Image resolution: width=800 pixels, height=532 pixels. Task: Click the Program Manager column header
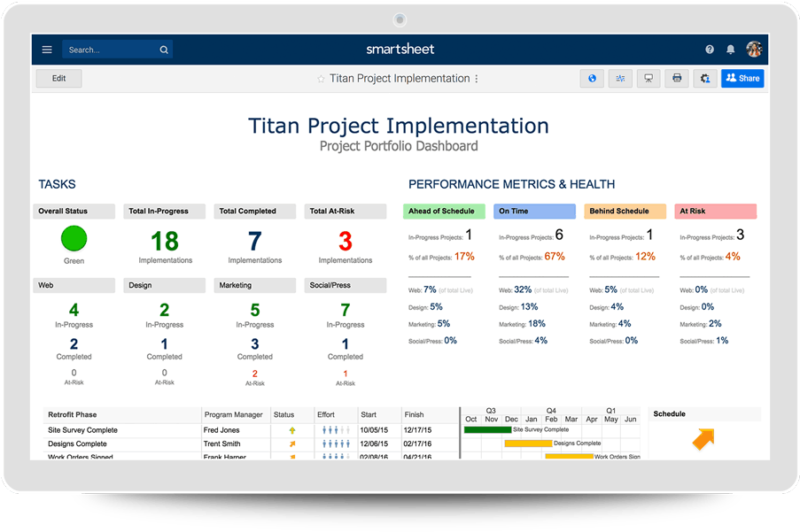click(x=234, y=415)
